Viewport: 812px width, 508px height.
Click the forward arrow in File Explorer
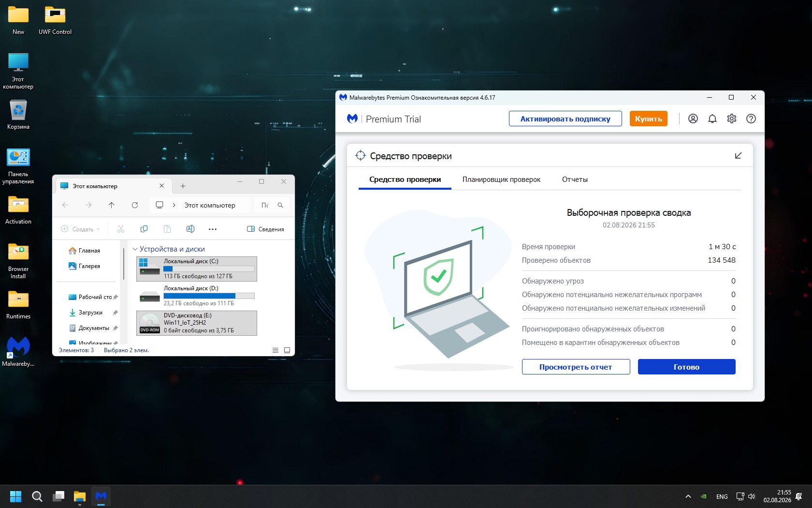click(88, 205)
